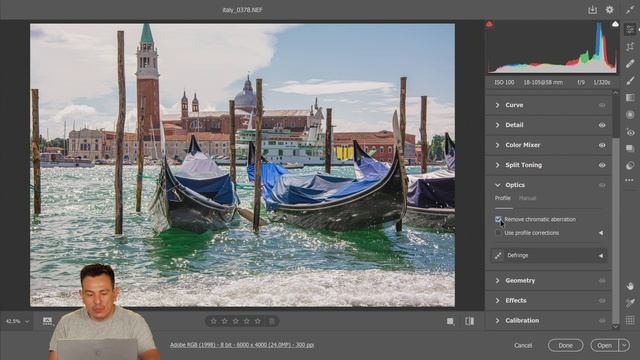The width and height of the screenshot is (640, 360).
Task: Set rating to one star
Action: tap(213, 321)
